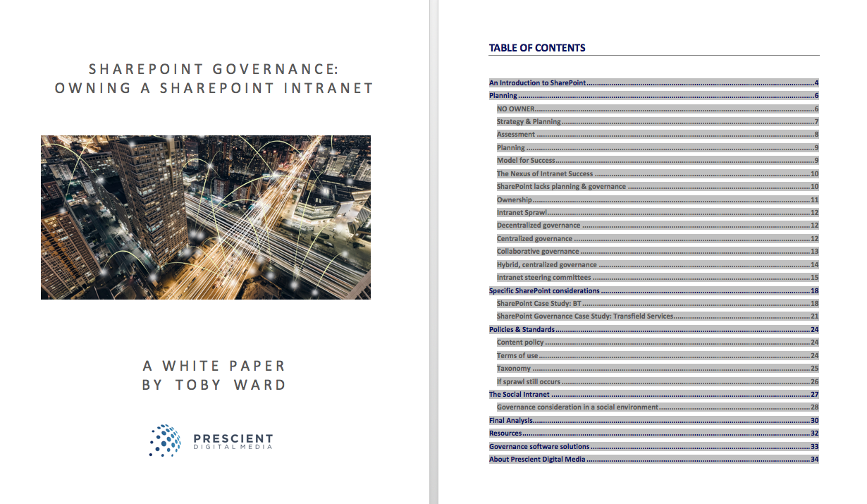Click the 'A WHITE PAPER' text
The width and height of the screenshot is (867, 504).
coord(214,366)
